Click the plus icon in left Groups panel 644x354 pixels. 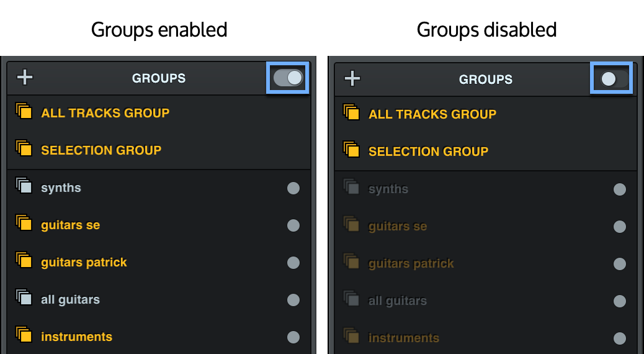pyautogui.click(x=25, y=78)
